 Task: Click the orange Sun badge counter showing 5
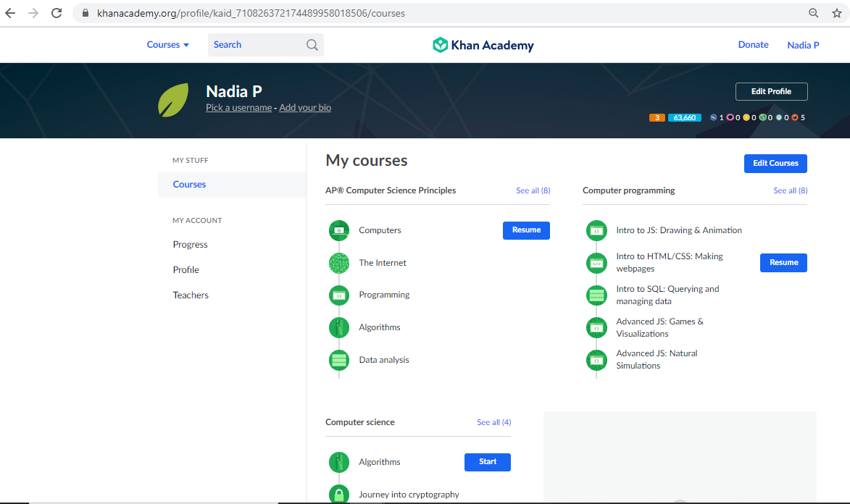[799, 117]
